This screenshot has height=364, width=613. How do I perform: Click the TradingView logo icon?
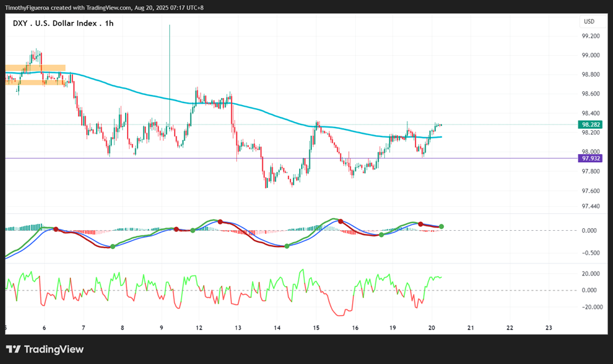tap(13, 349)
